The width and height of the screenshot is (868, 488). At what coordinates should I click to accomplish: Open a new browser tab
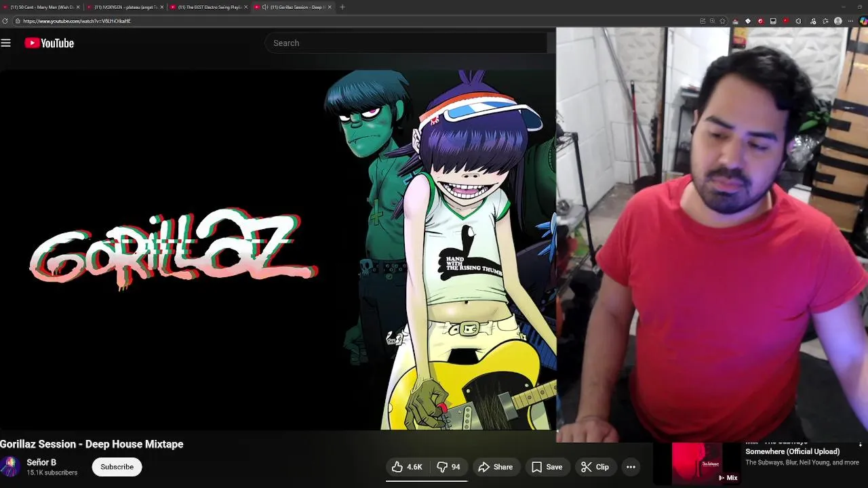click(x=342, y=7)
